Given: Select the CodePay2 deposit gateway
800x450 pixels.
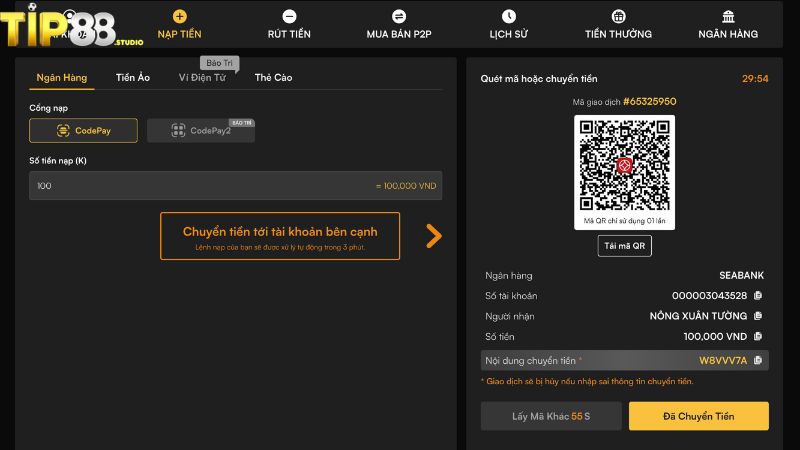Looking at the screenshot, I should [201, 131].
